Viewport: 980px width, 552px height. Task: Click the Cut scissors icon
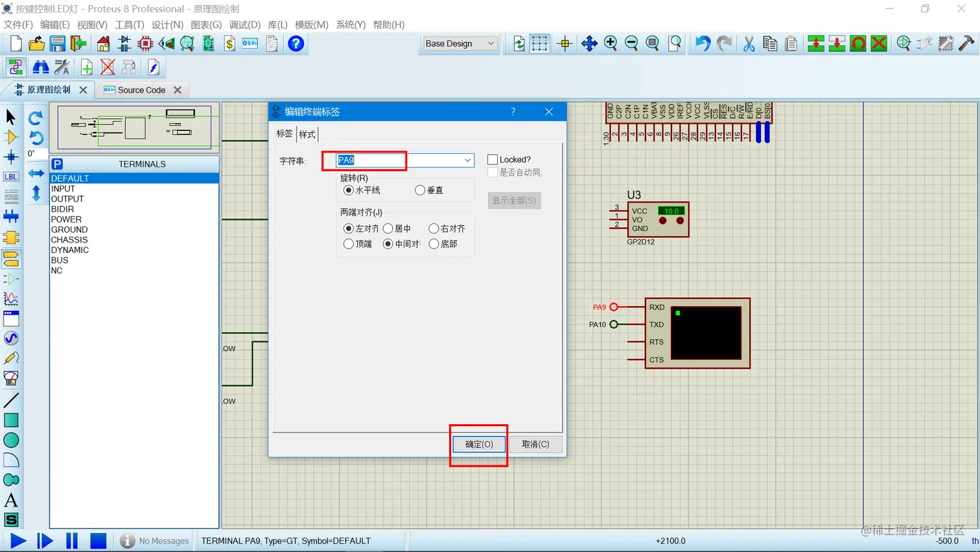tap(749, 43)
